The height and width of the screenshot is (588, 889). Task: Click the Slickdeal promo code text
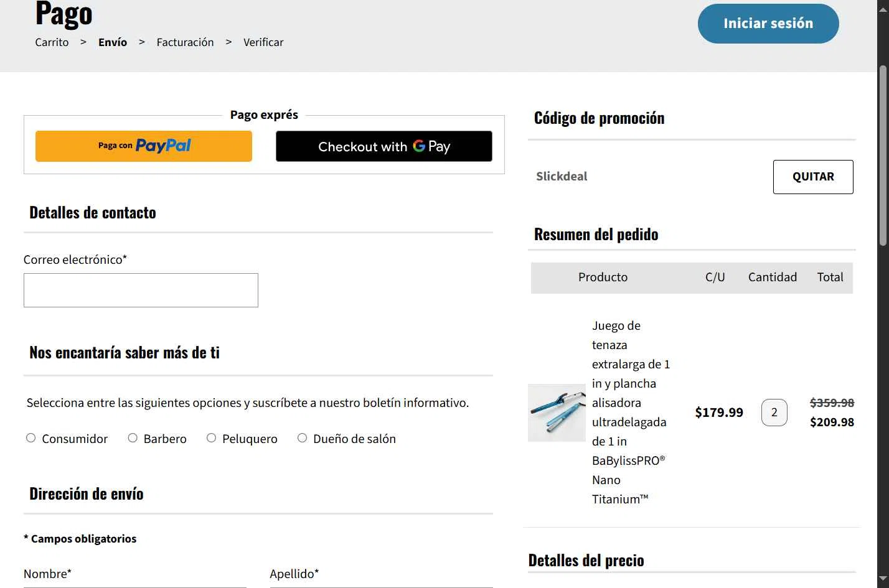point(562,177)
